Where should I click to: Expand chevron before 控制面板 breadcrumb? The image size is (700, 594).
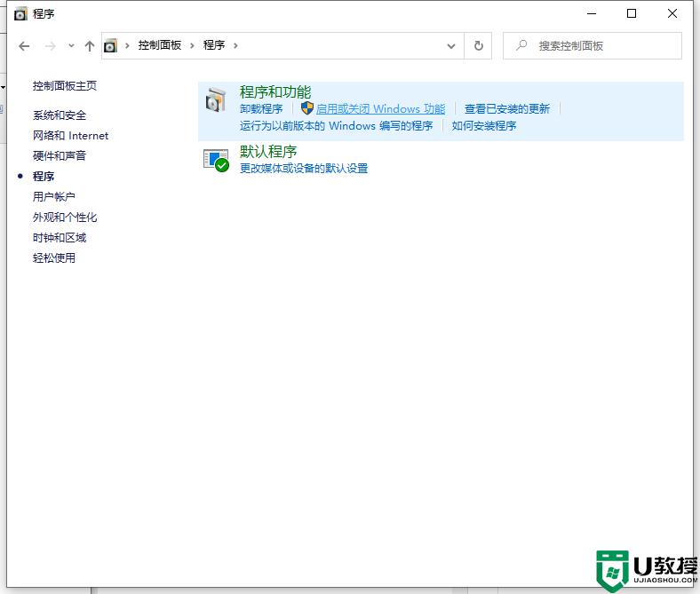coord(127,45)
